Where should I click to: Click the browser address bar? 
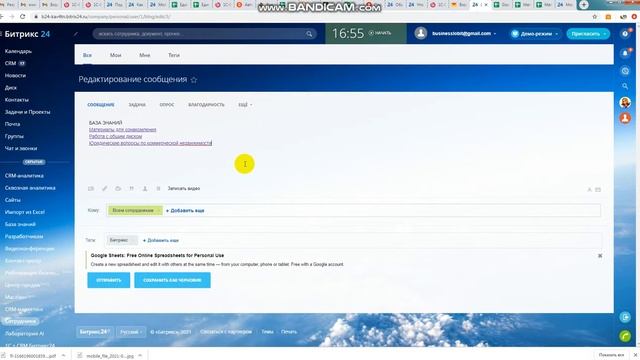point(310,17)
